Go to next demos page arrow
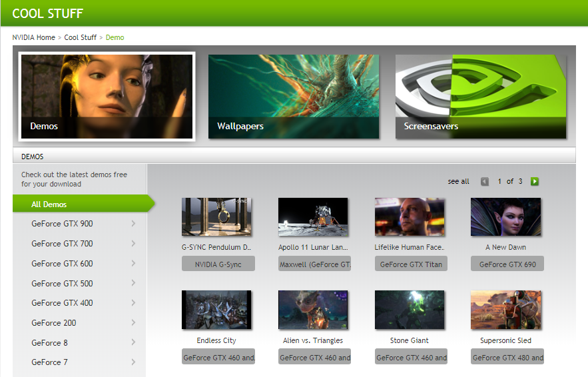This screenshot has width=588, height=377. (x=535, y=181)
